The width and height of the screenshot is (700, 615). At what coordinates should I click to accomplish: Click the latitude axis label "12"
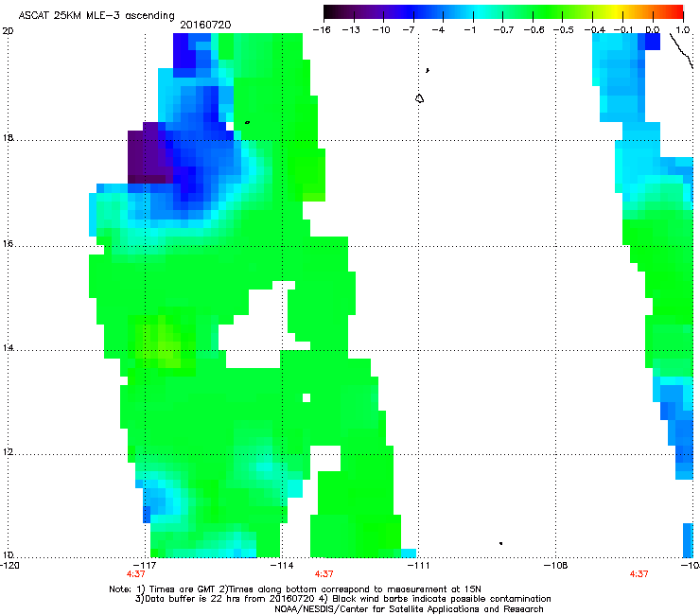click(x=8, y=452)
